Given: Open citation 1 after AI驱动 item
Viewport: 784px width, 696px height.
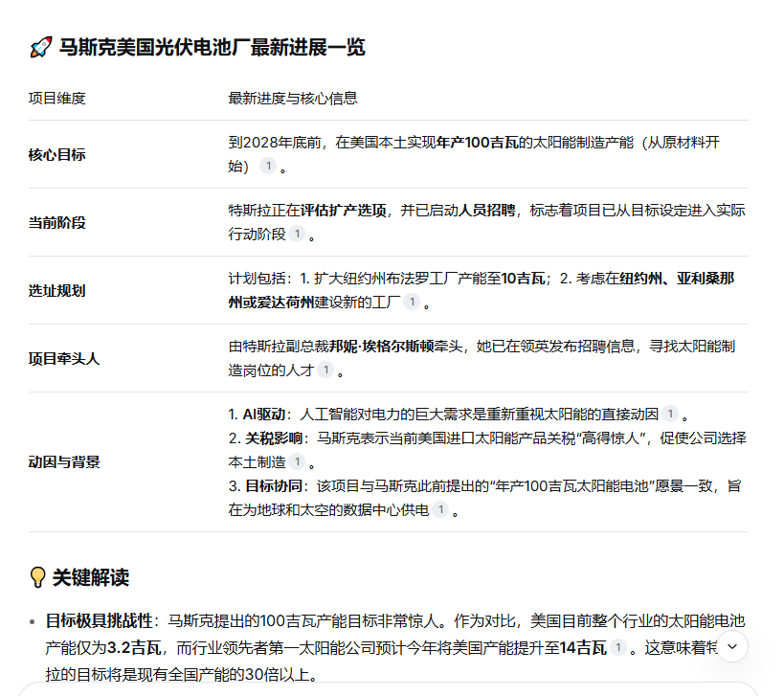Looking at the screenshot, I should pyautogui.click(x=670, y=414).
